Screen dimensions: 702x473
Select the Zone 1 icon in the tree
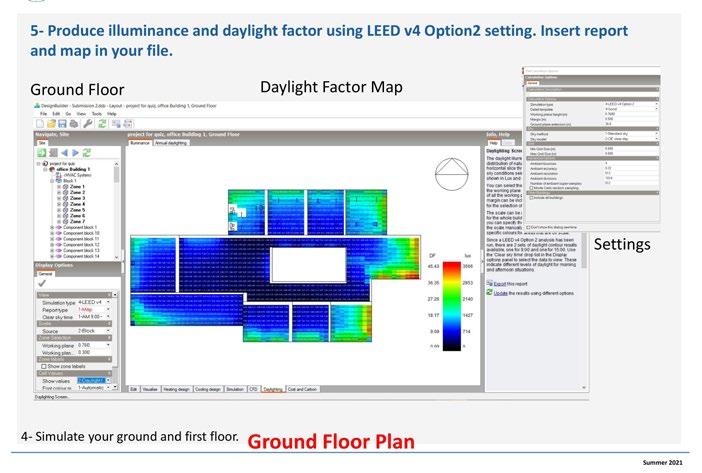tap(65, 187)
